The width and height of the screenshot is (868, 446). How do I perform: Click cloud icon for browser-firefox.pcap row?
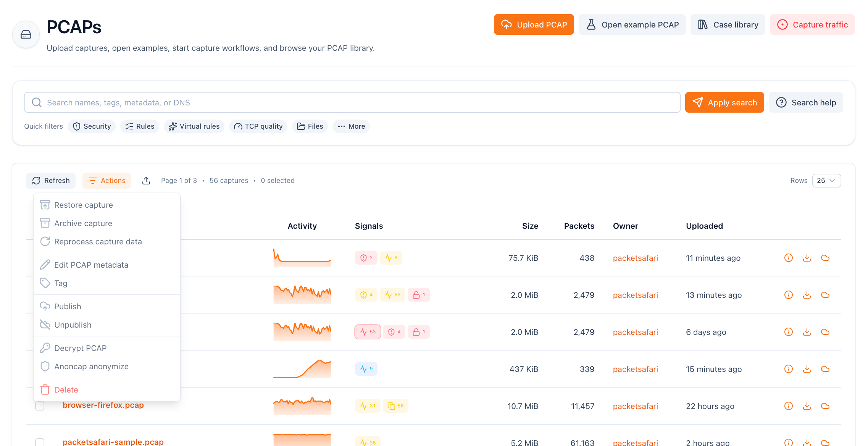825,406
